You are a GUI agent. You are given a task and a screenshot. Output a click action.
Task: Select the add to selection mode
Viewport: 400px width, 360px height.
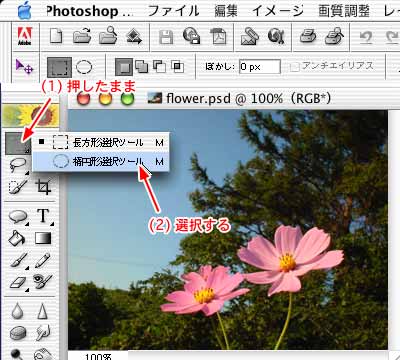[142, 67]
